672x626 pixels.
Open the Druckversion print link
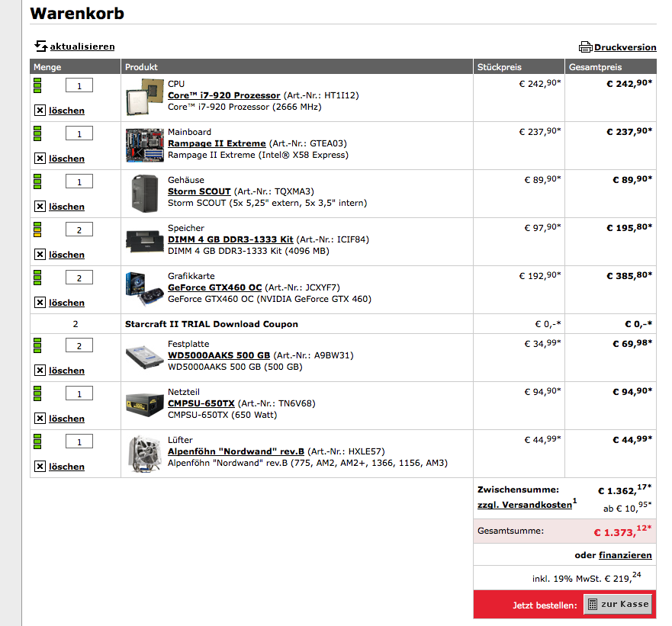pyautogui.click(x=625, y=47)
